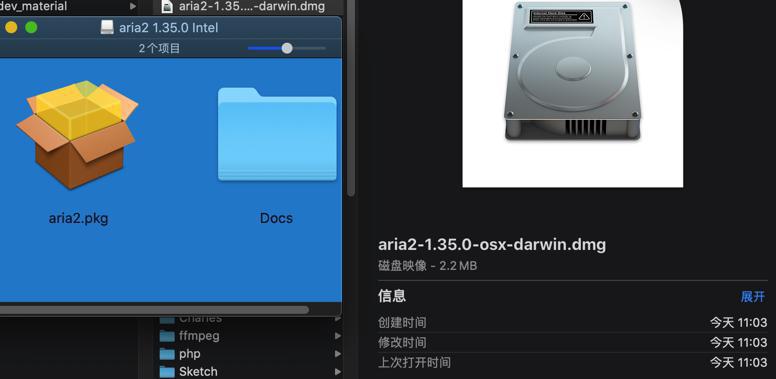Click the 展开 link in info section
This screenshot has height=379, width=776.
[x=753, y=297]
